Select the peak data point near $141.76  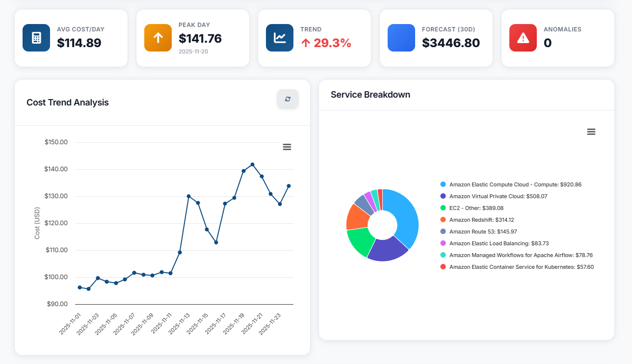pos(252,164)
